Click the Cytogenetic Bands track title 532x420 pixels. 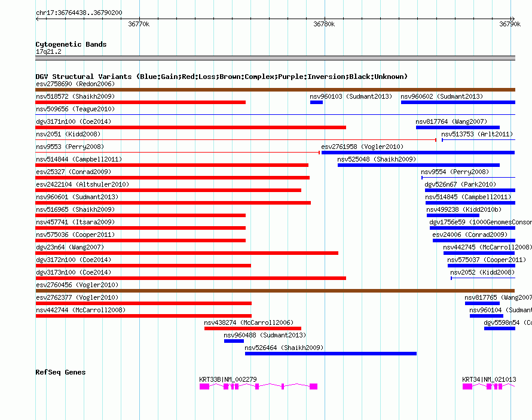click(71, 44)
